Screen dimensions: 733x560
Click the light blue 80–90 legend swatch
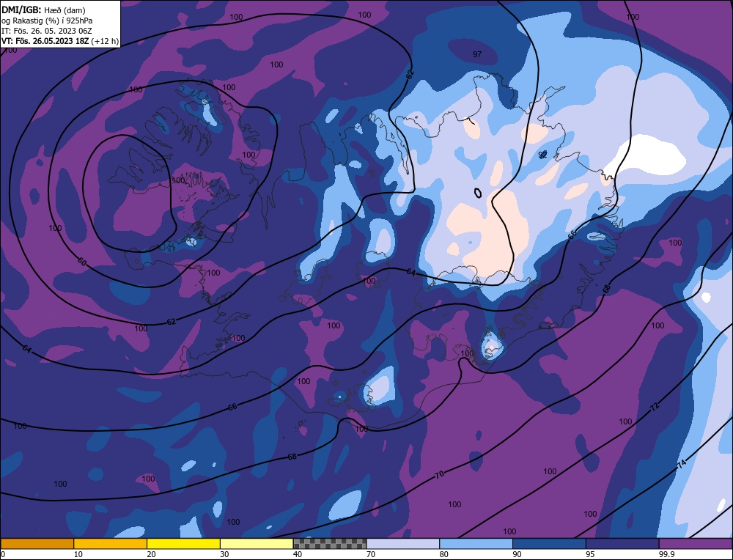[x=476, y=543]
